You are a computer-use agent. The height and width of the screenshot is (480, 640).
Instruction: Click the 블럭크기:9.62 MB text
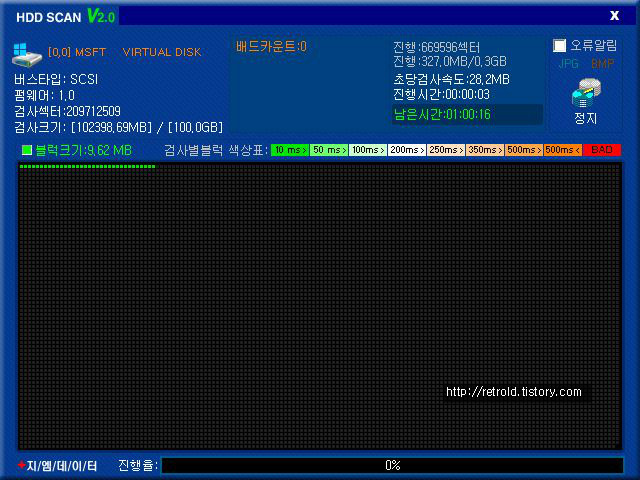click(83, 151)
